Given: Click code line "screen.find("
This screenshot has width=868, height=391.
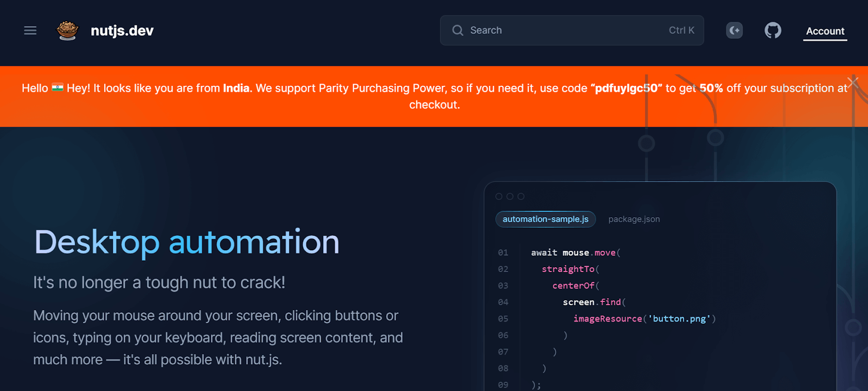Looking at the screenshot, I should coord(594,302).
